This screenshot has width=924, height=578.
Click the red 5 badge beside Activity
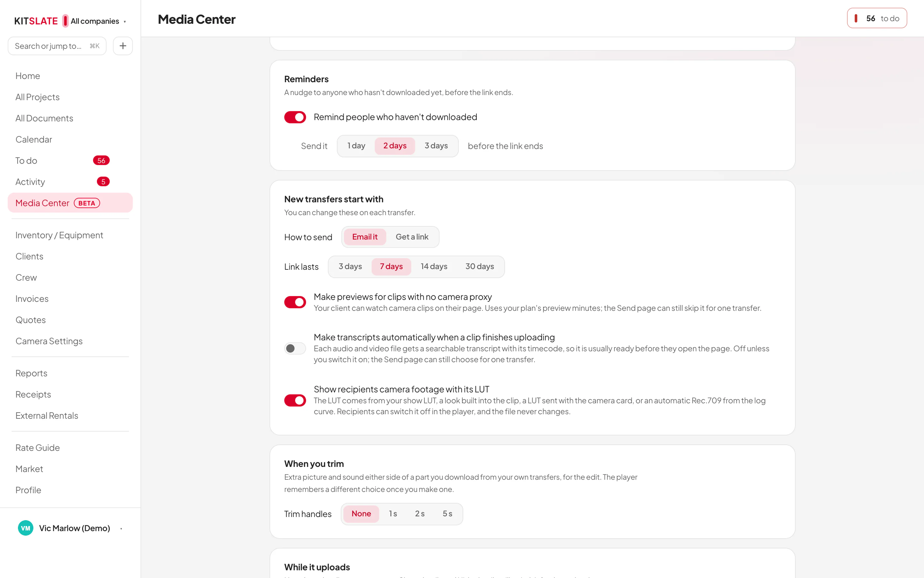[x=103, y=181]
